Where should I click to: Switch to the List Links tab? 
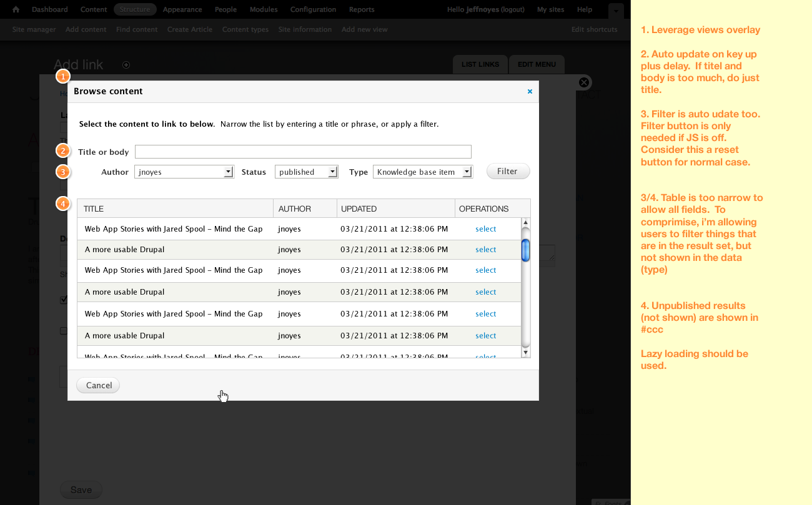pos(480,64)
